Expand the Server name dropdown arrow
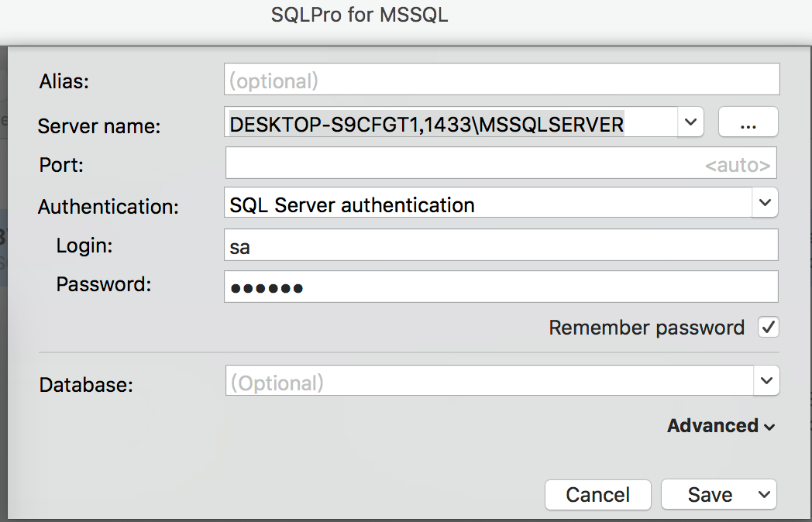Viewport: 812px width, 522px height. [x=691, y=122]
